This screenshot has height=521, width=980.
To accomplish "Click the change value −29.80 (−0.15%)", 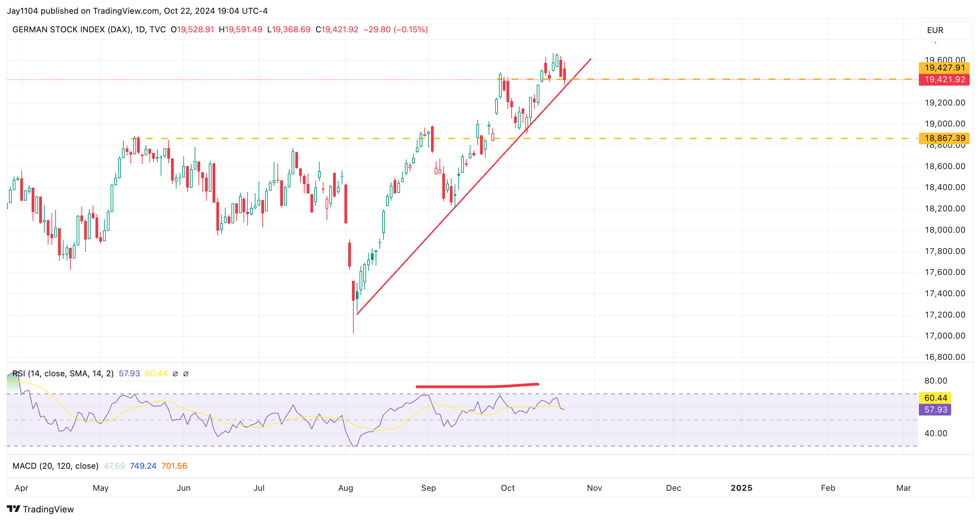I will click(x=395, y=30).
